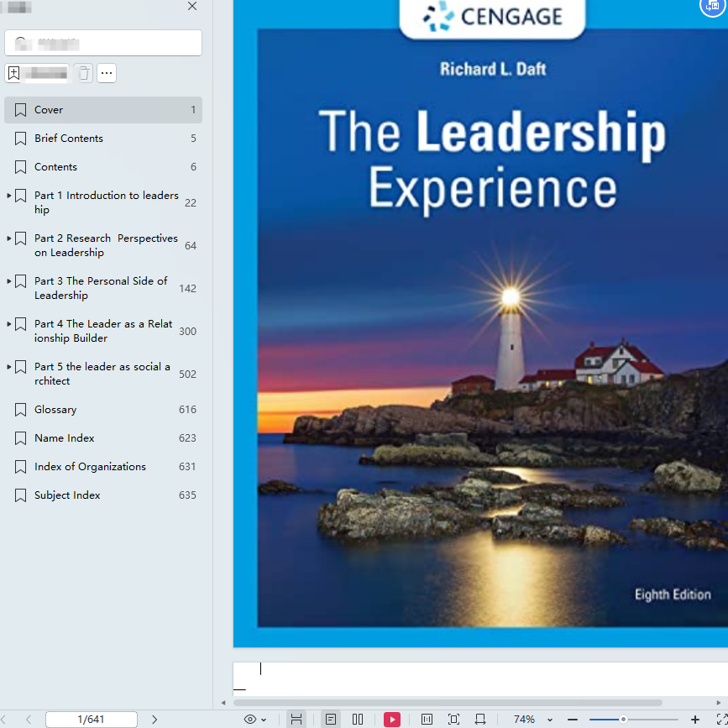Image resolution: width=728 pixels, height=728 pixels.
Task: Click the left arrow of the horizontal scrollbar
Action: 223,703
